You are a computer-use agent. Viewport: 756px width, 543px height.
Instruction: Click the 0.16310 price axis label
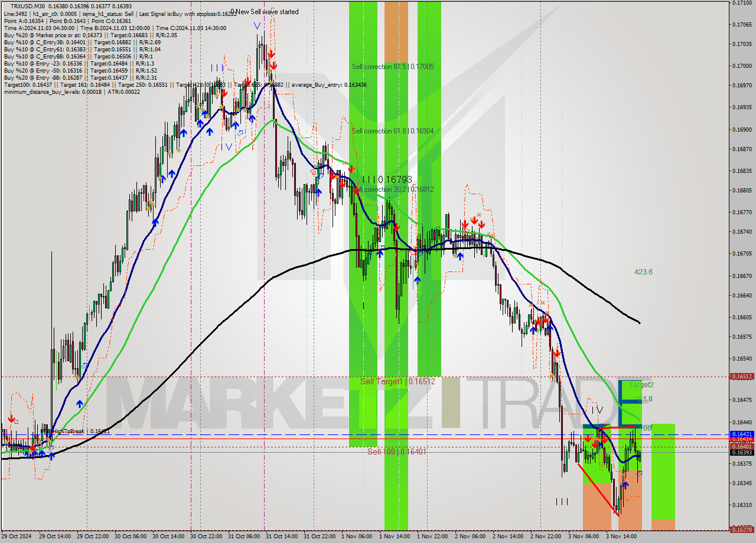pos(742,505)
